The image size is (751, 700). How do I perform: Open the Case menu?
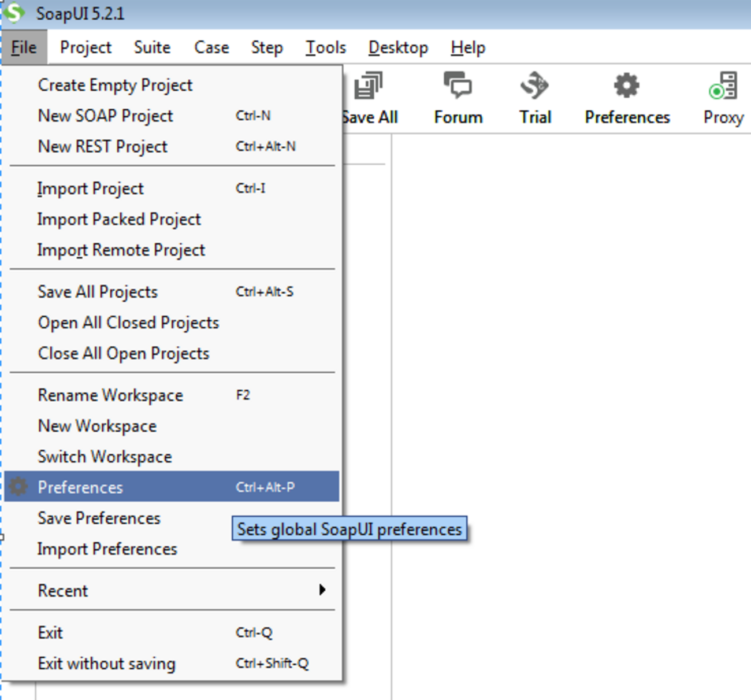(x=211, y=47)
